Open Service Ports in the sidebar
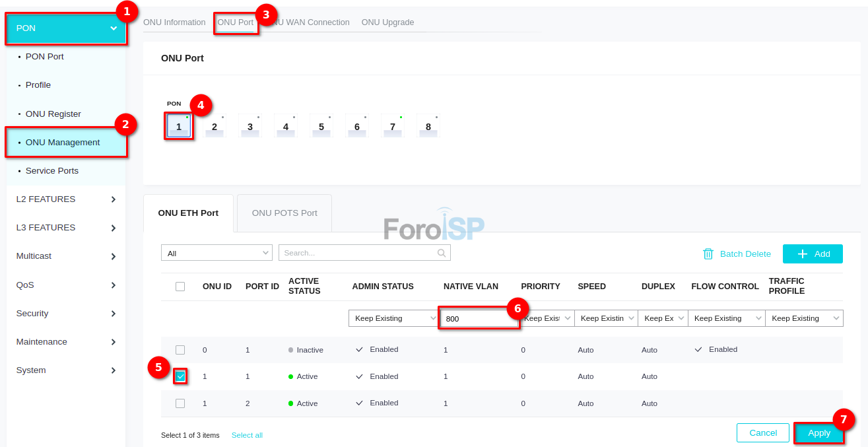 click(52, 171)
